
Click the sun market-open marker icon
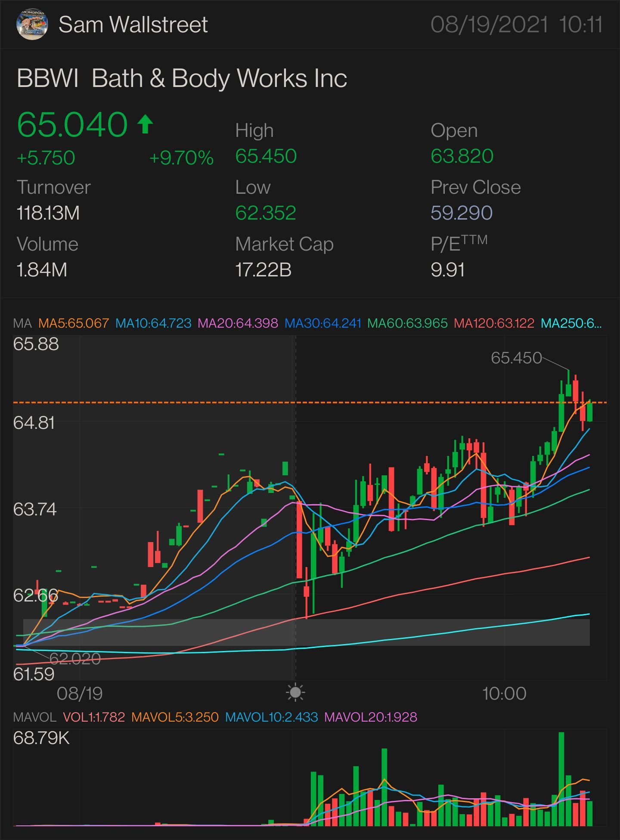tap(295, 693)
